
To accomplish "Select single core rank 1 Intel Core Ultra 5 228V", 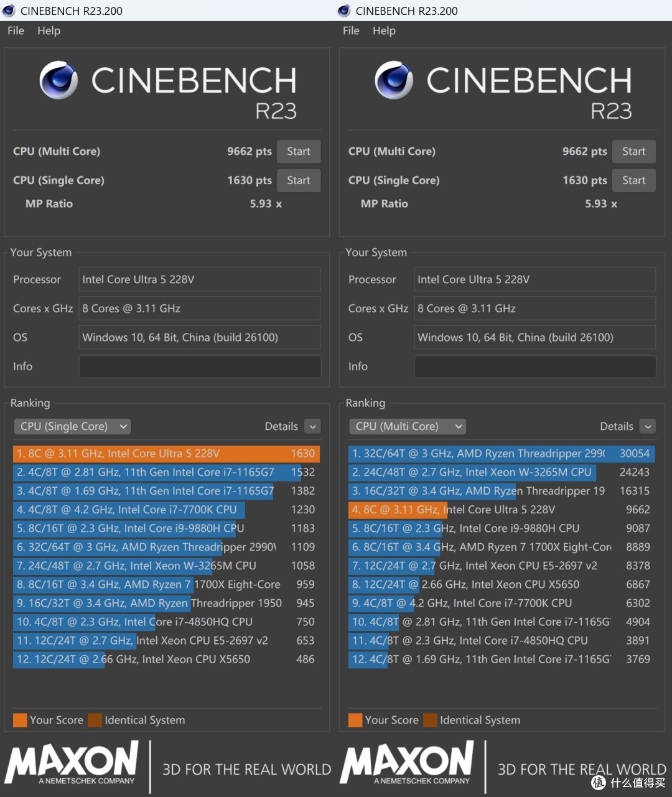I will 166,454.
